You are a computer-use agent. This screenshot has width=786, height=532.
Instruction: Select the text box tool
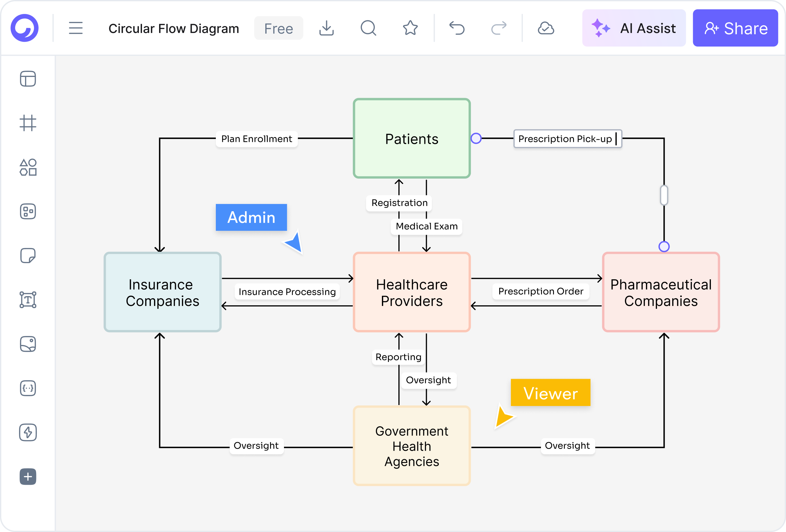(28, 300)
